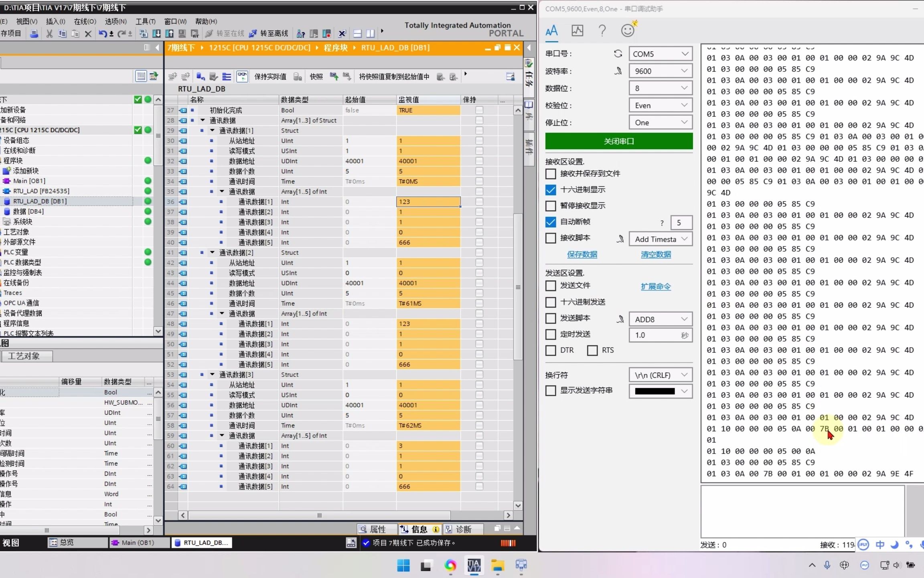Open the parity Even dropdown

coord(660,106)
